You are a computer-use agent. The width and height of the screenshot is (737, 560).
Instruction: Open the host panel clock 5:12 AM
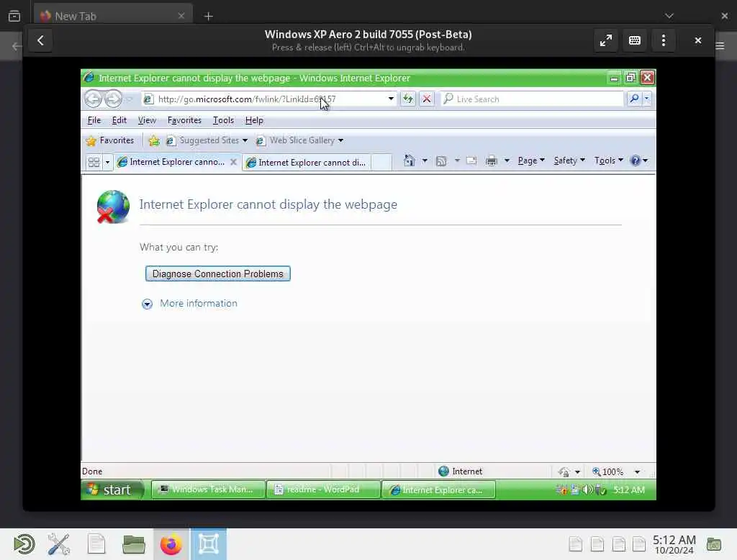pos(674,544)
